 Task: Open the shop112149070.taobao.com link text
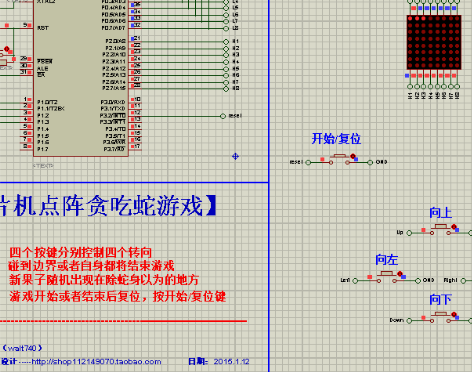click(x=96, y=362)
